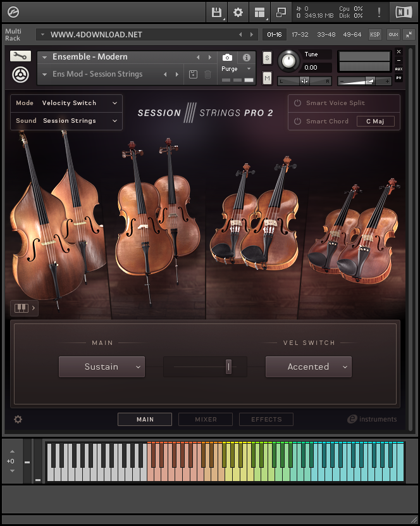
Task: Open the keyboard keyswitch panel icon
Action: tap(25, 308)
